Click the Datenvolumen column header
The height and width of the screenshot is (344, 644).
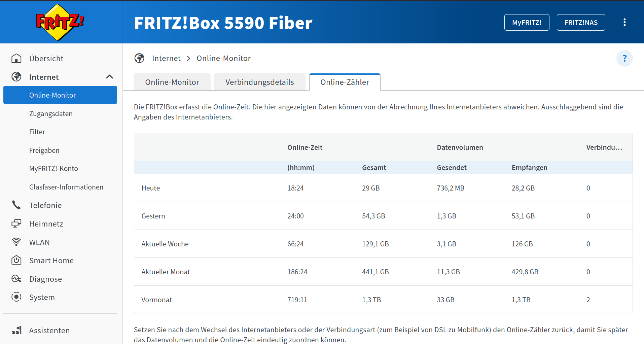[460, 147]
